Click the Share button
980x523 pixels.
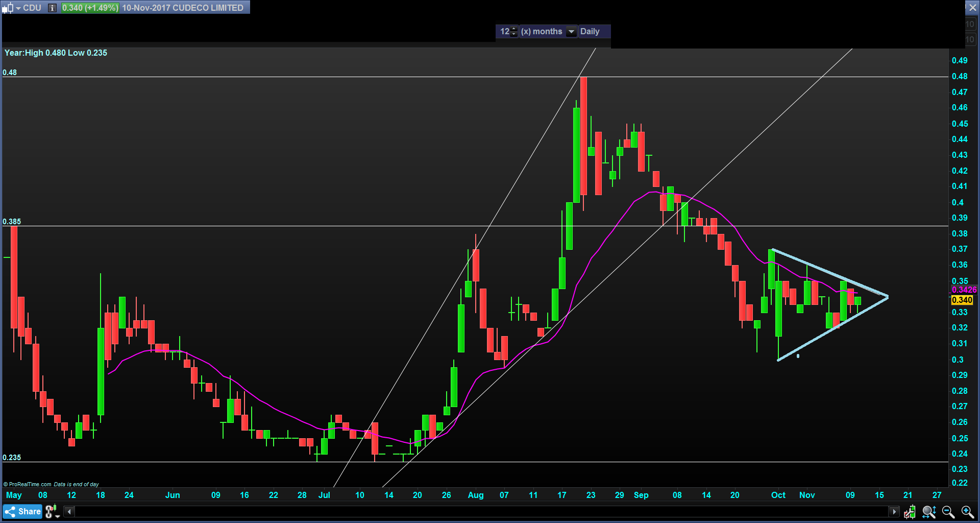click(23, 511)
